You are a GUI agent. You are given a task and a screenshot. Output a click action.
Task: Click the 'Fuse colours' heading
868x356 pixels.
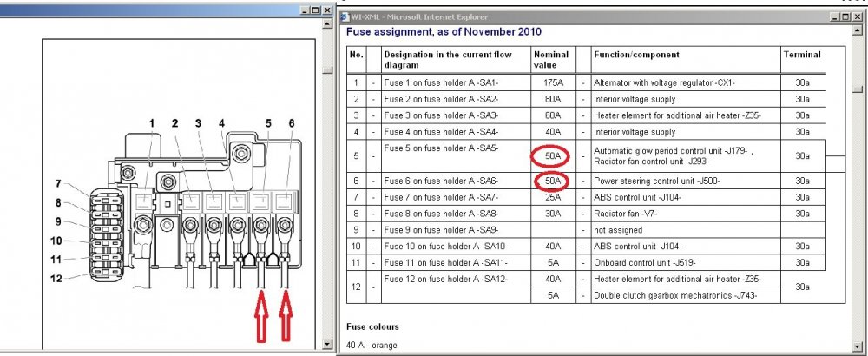pos(372,326)
